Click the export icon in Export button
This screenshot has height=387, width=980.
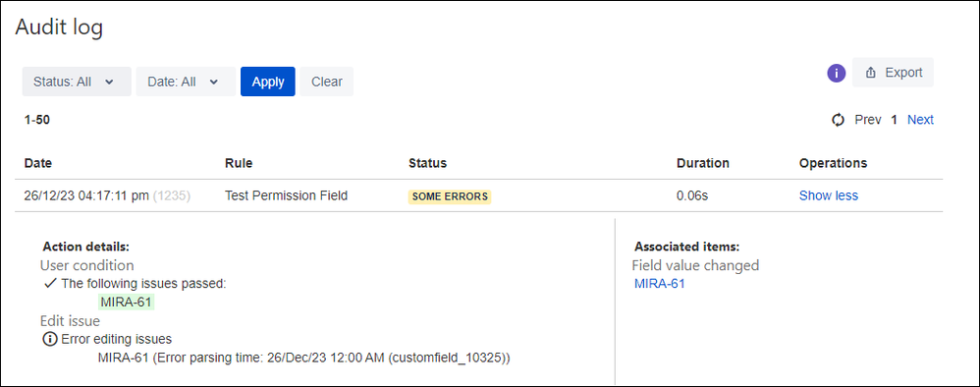871,73
